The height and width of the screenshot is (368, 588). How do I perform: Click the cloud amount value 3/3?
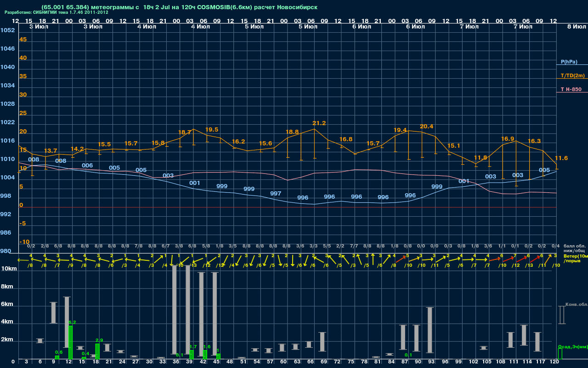[313, 246]
